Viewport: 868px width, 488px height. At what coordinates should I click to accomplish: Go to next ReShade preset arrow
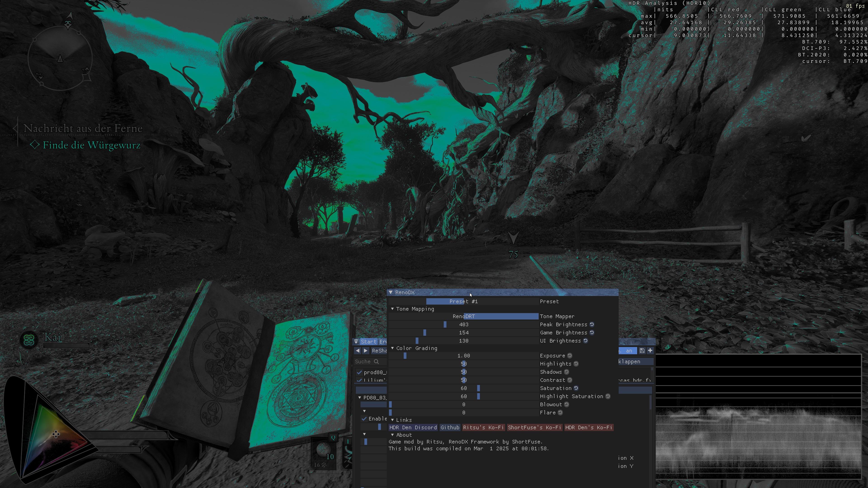366,351
